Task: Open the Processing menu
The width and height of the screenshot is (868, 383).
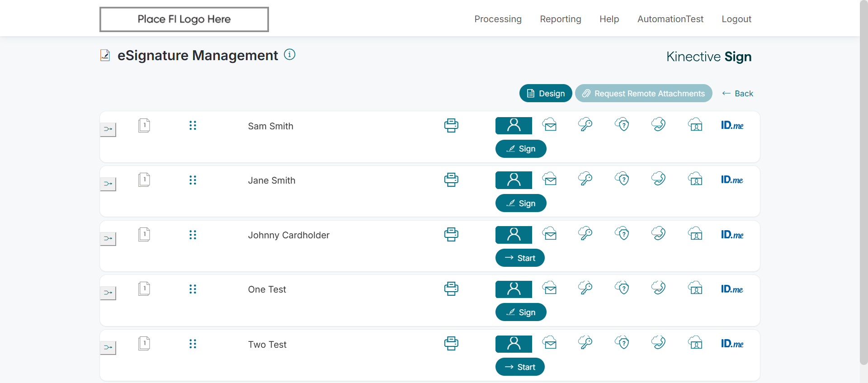Action: tap(498, 19)
